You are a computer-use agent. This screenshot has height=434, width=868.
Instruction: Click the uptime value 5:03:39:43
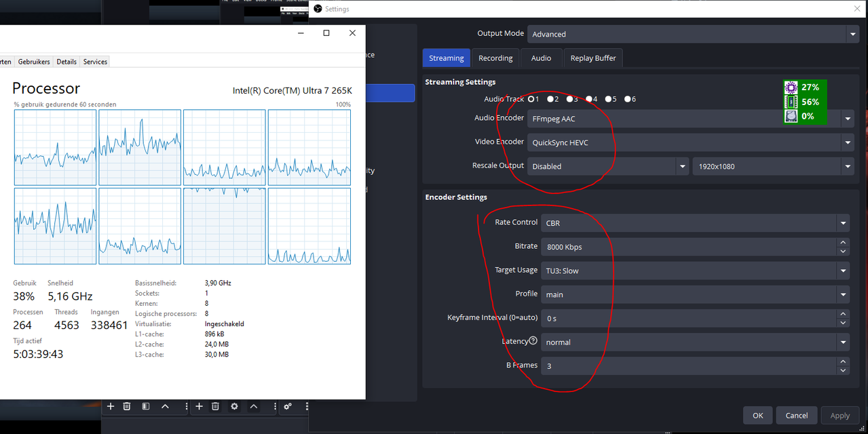38,354
